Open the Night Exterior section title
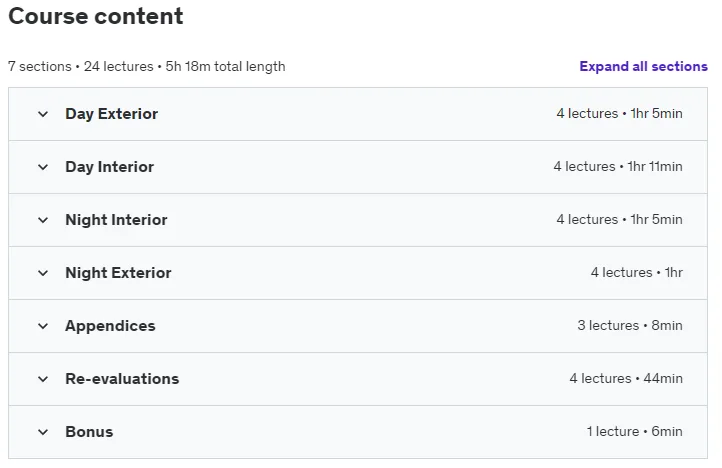Screen dimensions: 722x468 tap(118, 273)
